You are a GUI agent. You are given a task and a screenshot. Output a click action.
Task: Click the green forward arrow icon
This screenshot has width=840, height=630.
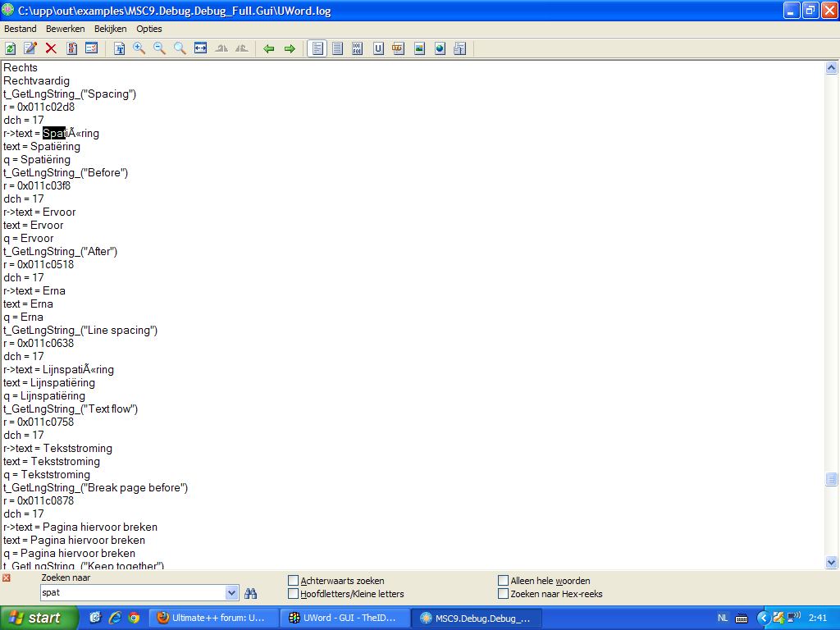click(290, 48)
